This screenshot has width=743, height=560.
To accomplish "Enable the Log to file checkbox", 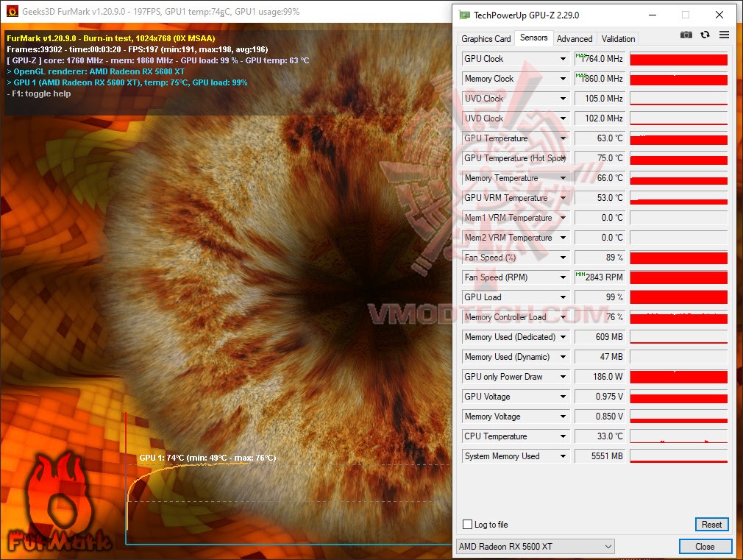I will coord(467,525).
